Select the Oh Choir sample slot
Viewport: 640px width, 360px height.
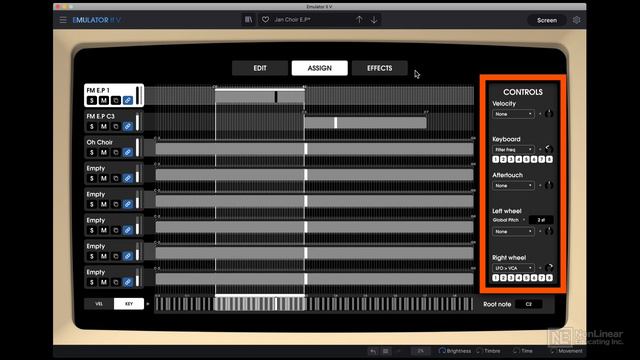114,147
